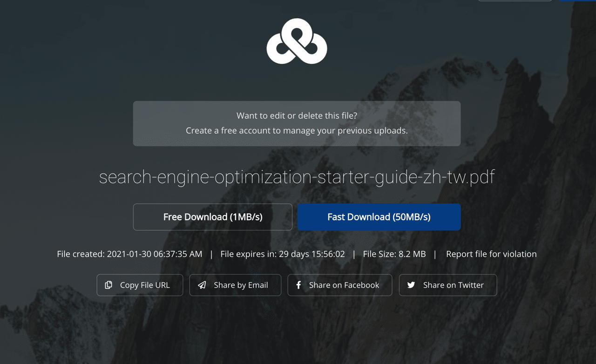Share the file on Facebook
596x364 pixels.
pyautogui.click(x=339, y=284)
